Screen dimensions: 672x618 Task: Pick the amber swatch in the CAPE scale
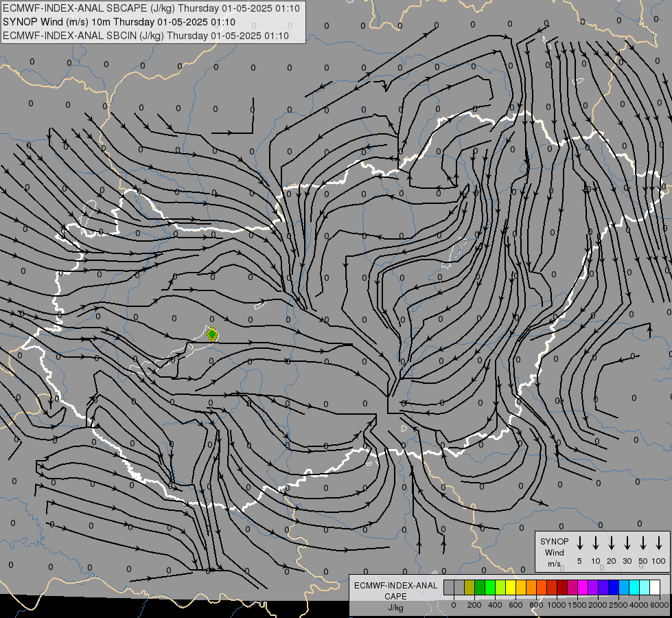point(521,587)
